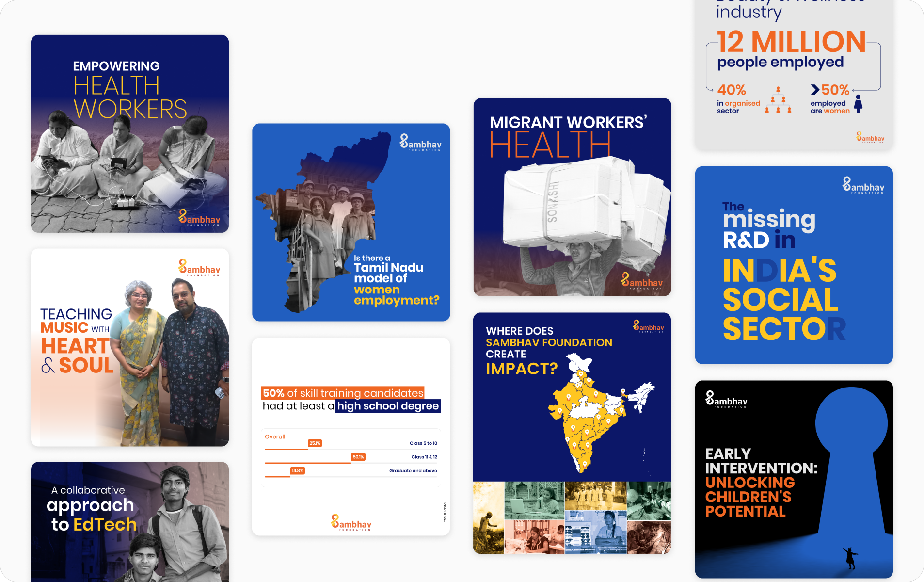Click the 'Class 5 to 10' label
924x582 pixels.
click(423, 443)
